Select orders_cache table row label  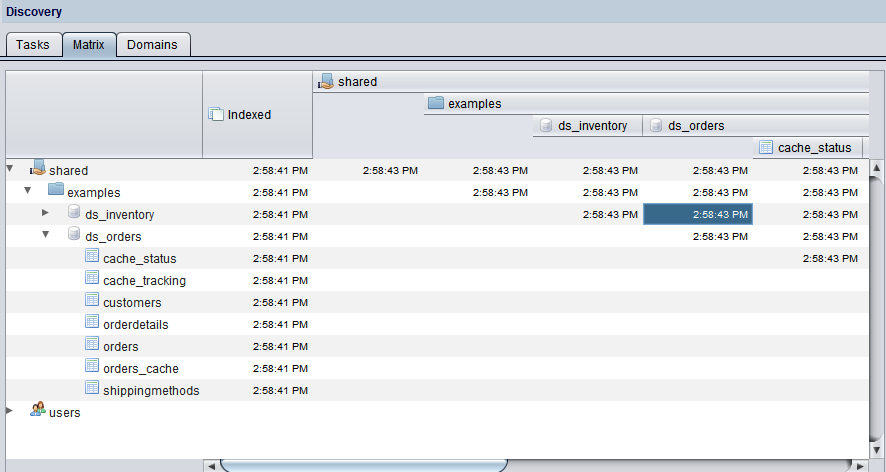pos(141,369)
